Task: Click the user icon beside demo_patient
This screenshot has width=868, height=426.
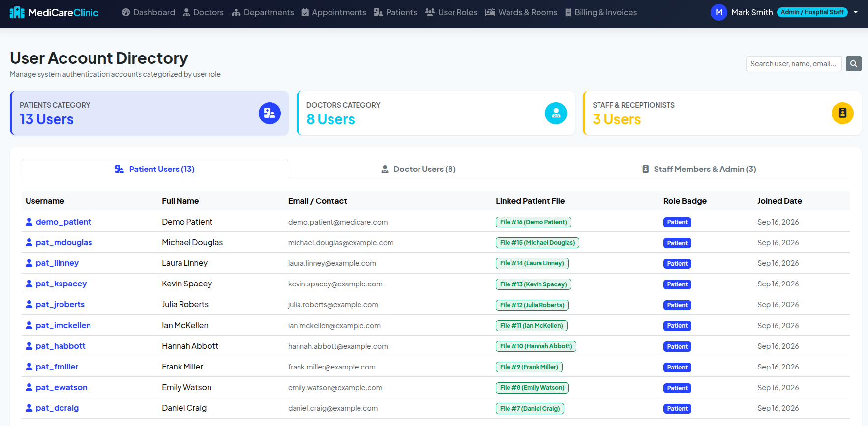Action: [x=29, y=222]
